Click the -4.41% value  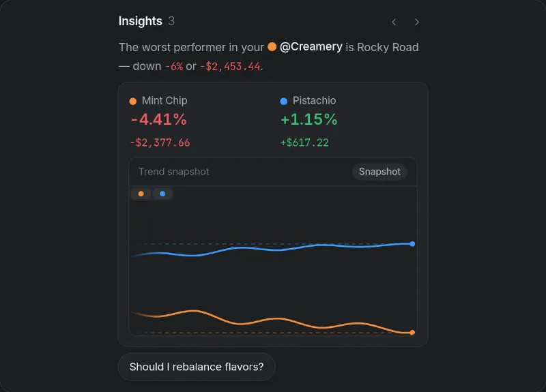click(159, 119)
